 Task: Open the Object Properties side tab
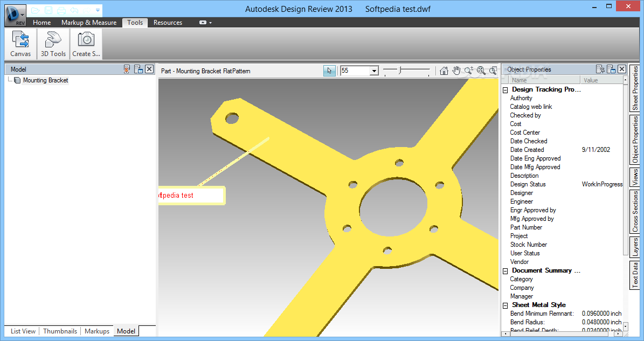pos(635,140)
